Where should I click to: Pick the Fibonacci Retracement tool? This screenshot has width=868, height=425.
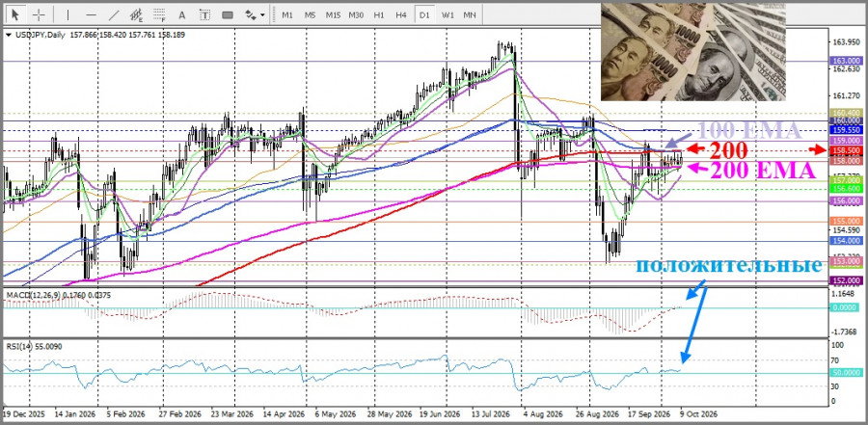click(x=159, y=15)
